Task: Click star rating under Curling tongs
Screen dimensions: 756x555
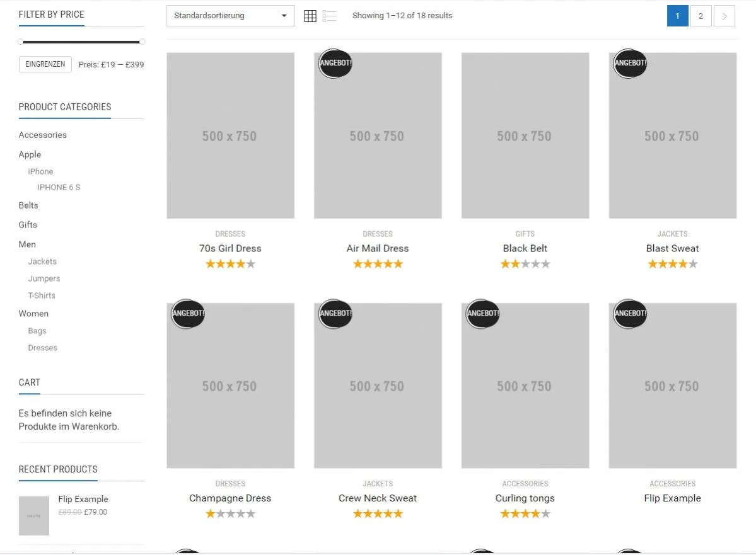Action: 525,514
